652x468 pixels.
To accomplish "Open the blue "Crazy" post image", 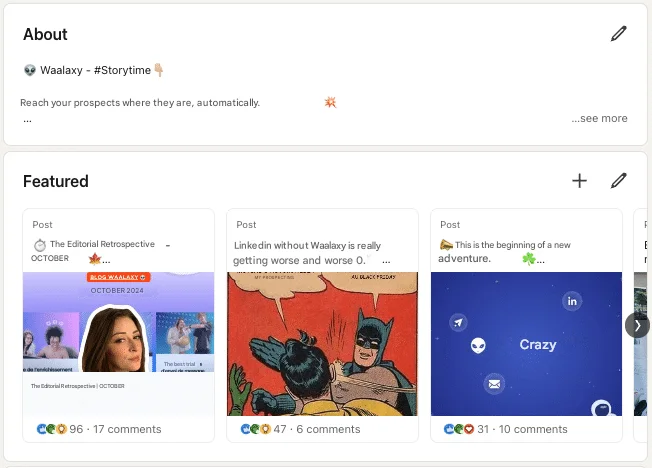I will (526, 344).
